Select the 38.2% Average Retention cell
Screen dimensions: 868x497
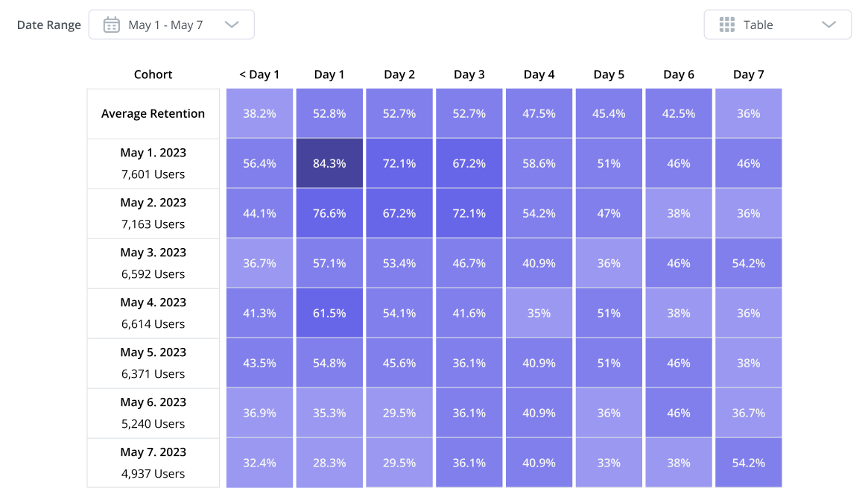[259, 114]
